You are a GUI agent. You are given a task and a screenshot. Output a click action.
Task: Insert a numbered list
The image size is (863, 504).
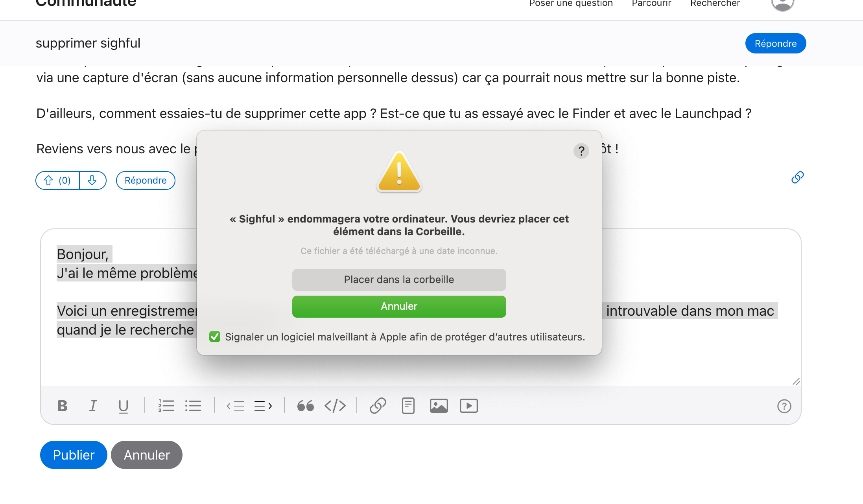[x=166, y=406]
